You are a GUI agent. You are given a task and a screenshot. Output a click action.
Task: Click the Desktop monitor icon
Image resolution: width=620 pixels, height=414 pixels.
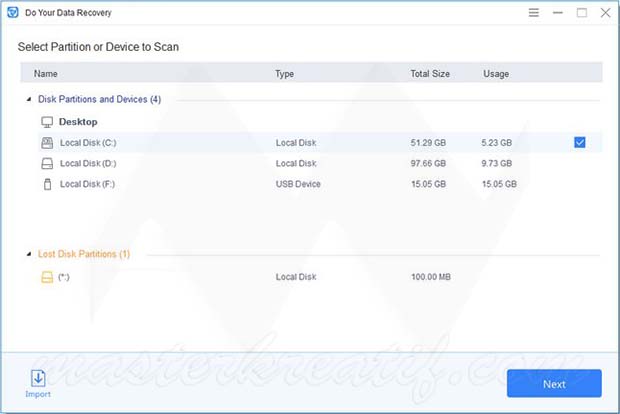46,122
